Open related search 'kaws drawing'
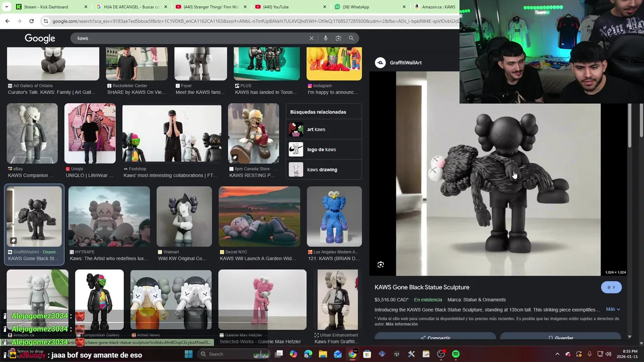 point(325,169)
